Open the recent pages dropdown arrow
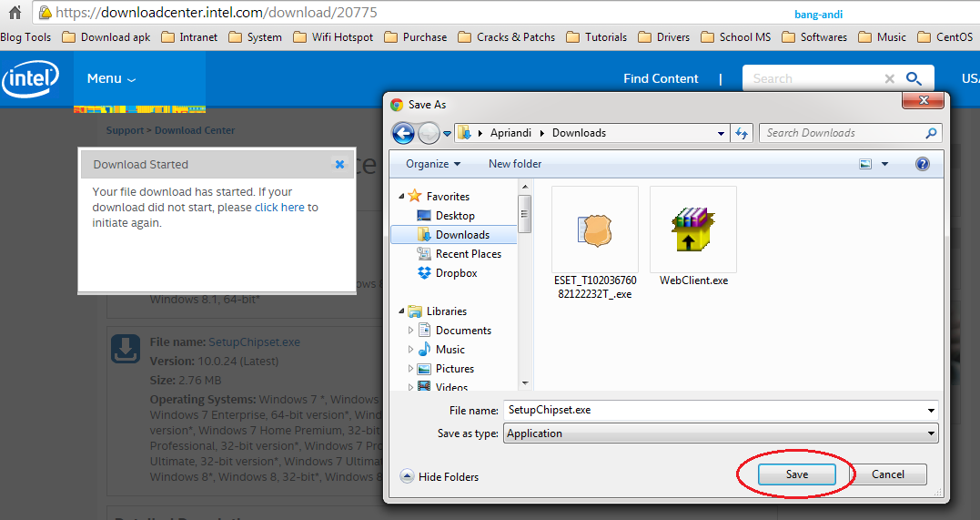This screenshot has width=980, height=520. coord(447,133)
